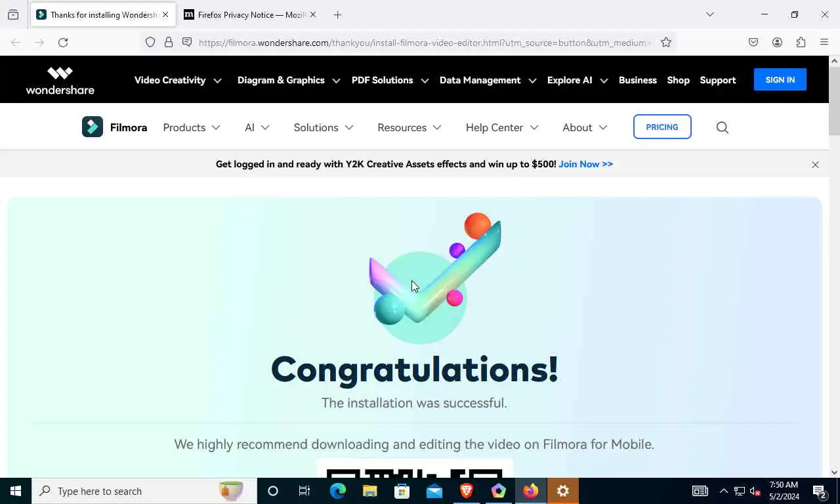Dismiss the Y2K promo banner
Image resolution: width=840 pixels, height=504 pixels.
click(x=815, y=165)
